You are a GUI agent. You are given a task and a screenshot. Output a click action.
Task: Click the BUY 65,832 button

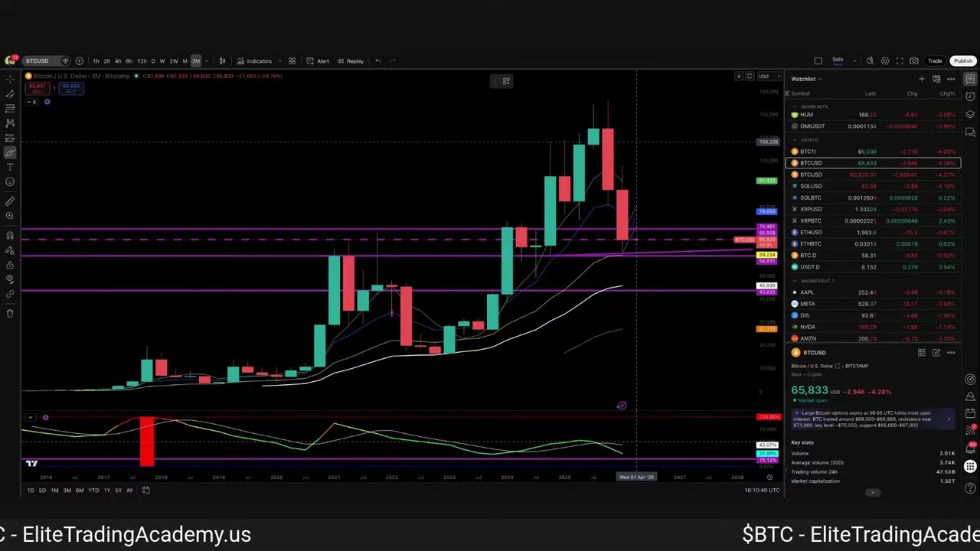(x=71, y=88)
